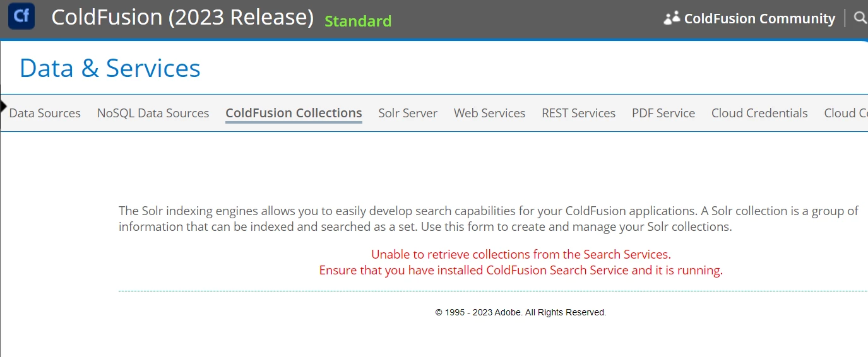Image resolution: width=868 pixels, height=357 pixels.
Task: Click the 'Ensure that you have installed' error line
Action: tap(521, 271)
